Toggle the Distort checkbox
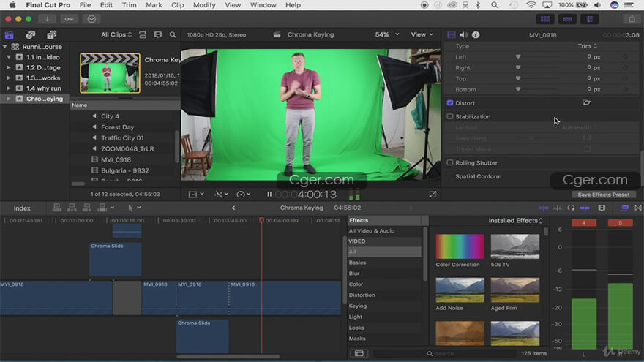The width and height of the screenshot is (644, 362). [x=450, y=102]
